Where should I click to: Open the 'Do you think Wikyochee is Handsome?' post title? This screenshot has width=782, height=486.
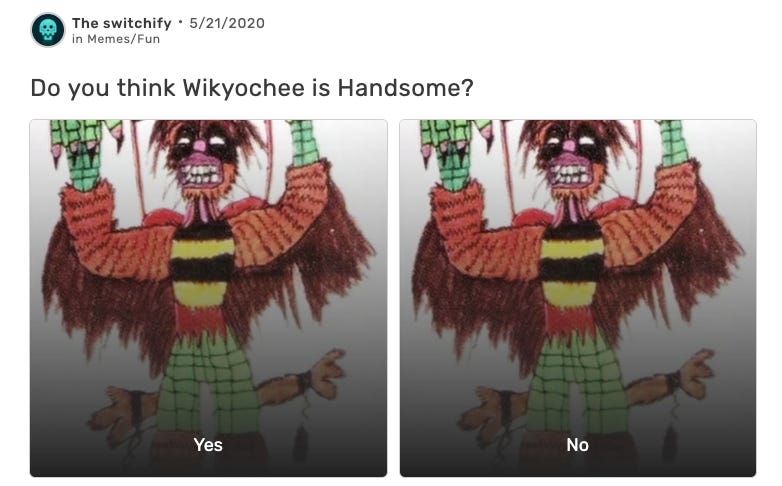tap(252, 88)
